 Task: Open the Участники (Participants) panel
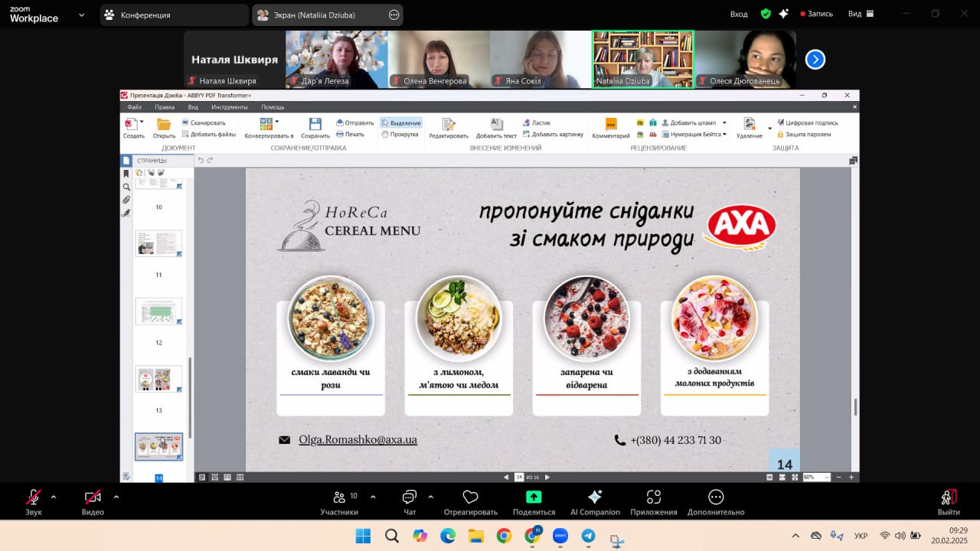coord(339,502)
